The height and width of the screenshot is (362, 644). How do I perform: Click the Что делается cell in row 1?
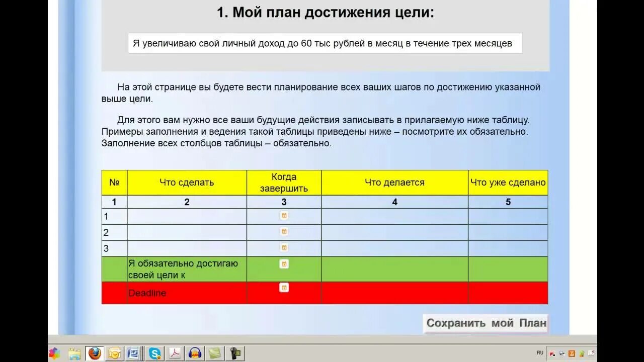(x=394, y=217)
